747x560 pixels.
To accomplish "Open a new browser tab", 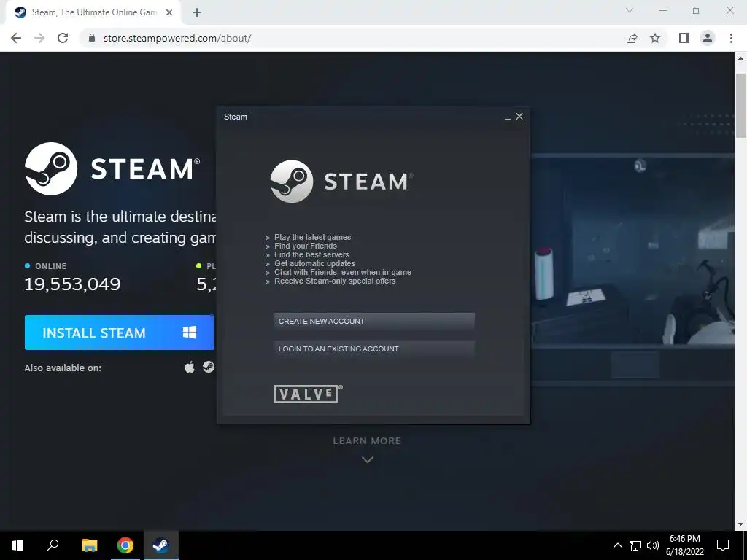I will point(197,12).
